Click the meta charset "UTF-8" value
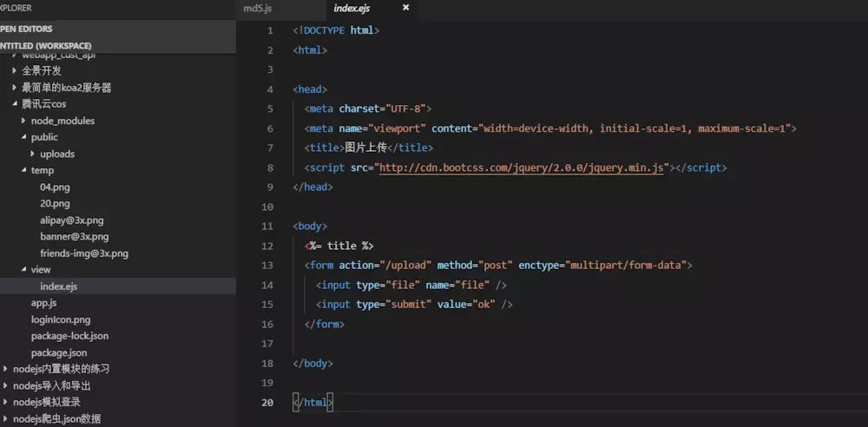 click(405, 108)
